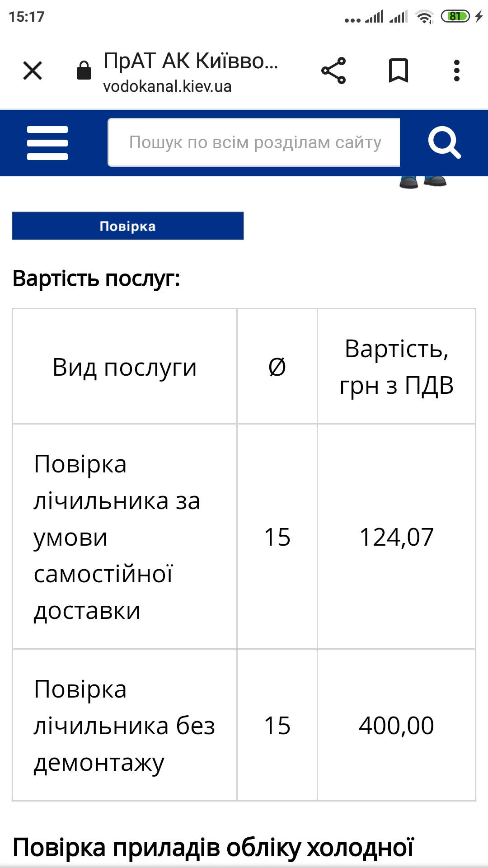Viewport: 488px width, 868px height.
Task: Tap the page title ПрАТ АК Київво...
Action: [x=191, y=61]
